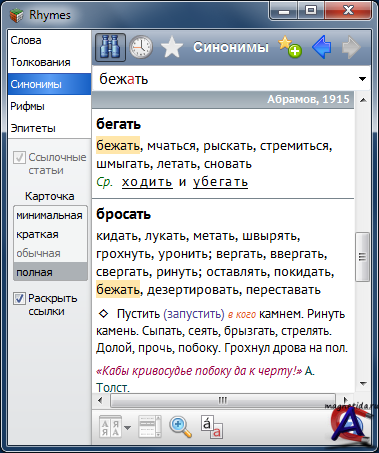Maximize the Rhymes window
Image resolution: width=379 pixels, height=453 pixels.
coord(311,11)
